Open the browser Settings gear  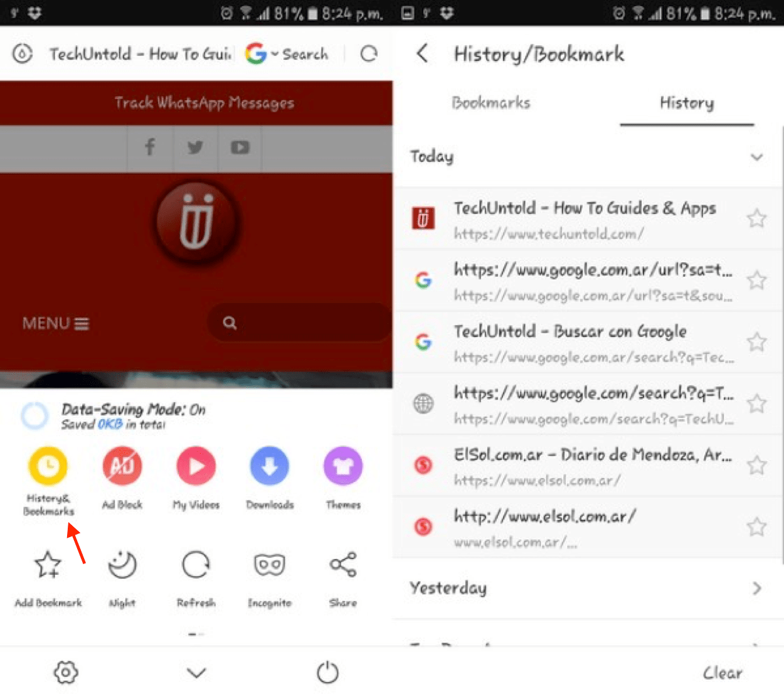65,671
